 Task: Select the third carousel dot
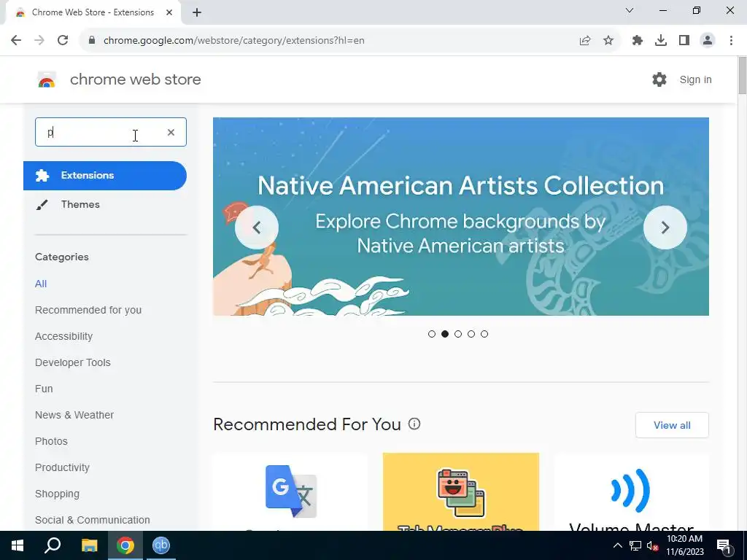coord(458,334)
